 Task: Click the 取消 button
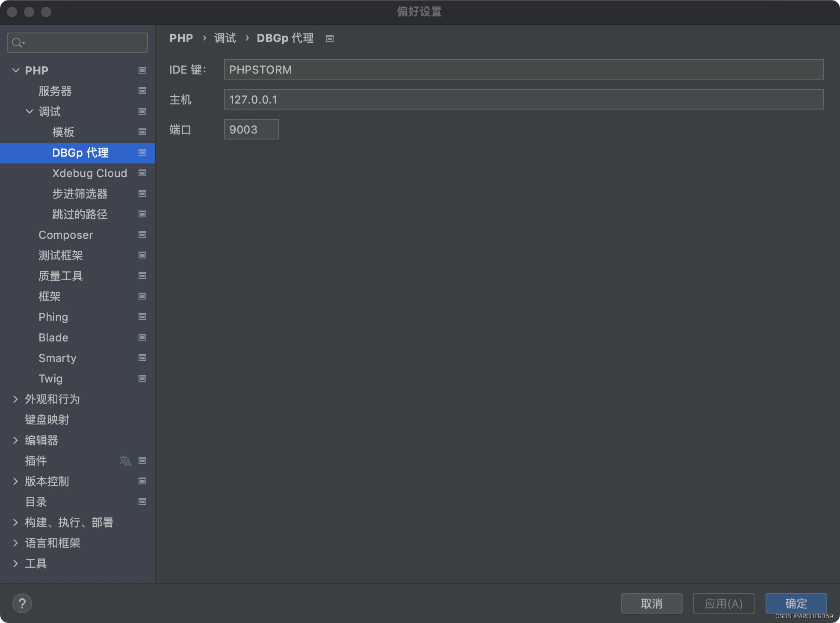pos(651,604)
